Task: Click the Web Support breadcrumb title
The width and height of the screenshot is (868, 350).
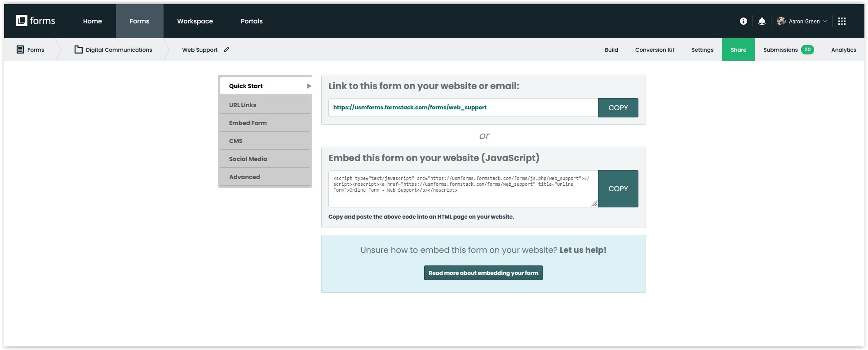Action: [x=200, y=49]
